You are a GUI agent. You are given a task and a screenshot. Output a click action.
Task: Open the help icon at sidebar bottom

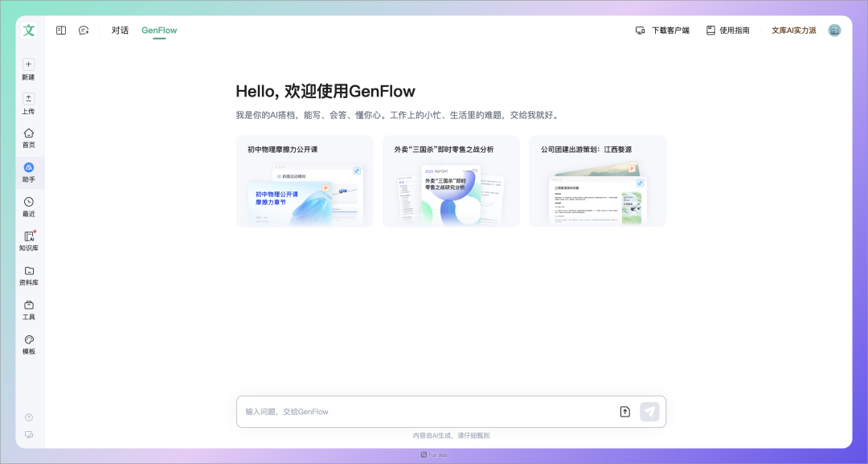28,417
